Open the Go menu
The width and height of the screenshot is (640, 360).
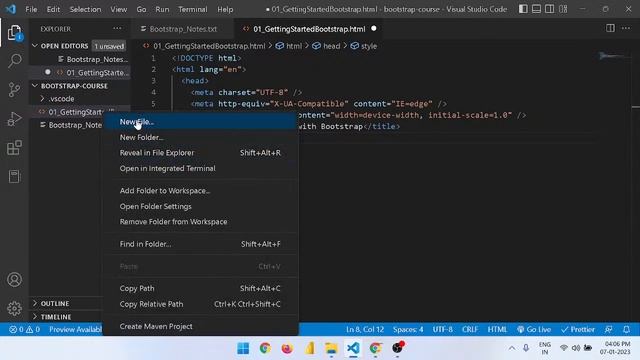tap(141, 9)
